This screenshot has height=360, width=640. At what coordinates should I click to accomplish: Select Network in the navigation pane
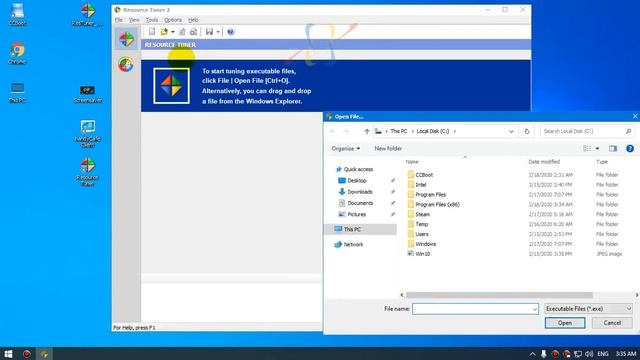349,244
